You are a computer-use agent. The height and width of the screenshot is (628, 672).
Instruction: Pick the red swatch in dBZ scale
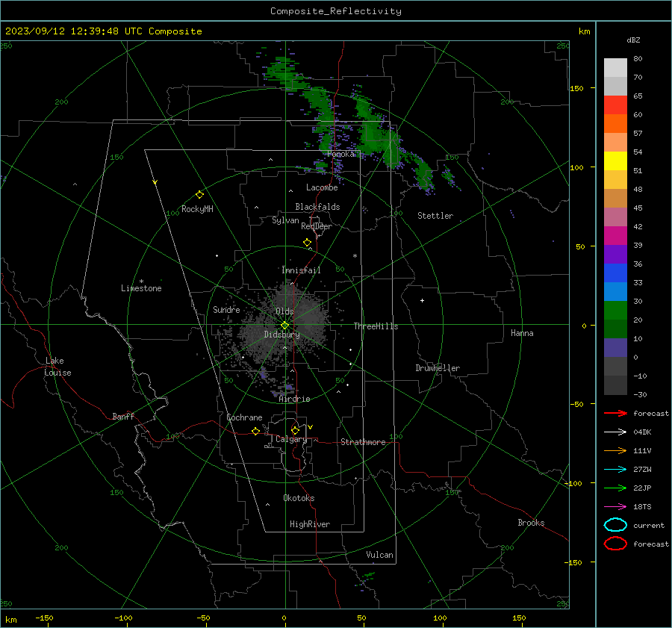pos(615,105)
